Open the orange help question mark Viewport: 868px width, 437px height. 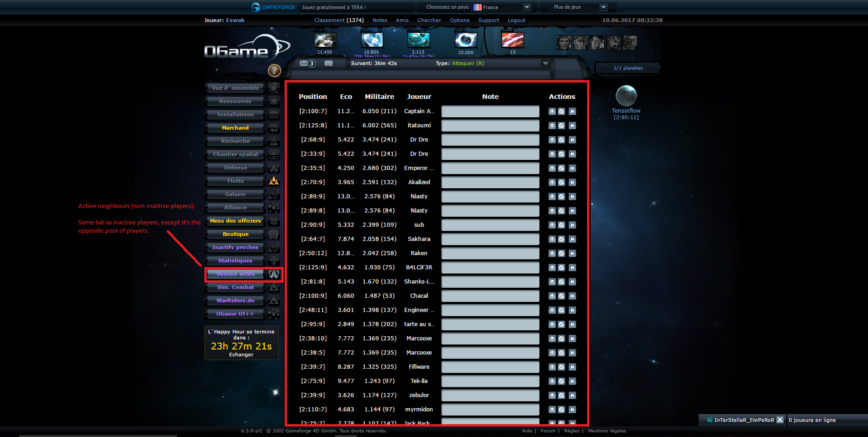(x=274, y=70)
